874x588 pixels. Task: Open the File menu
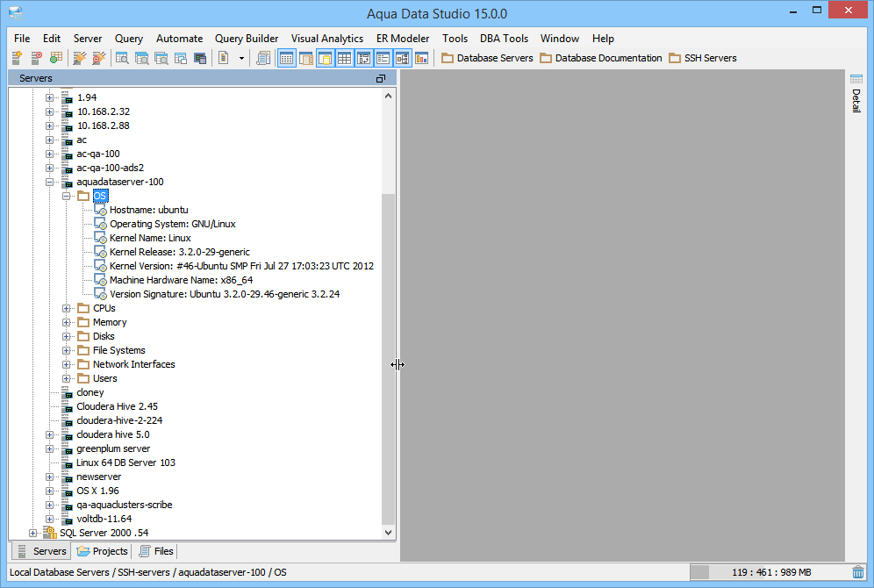(22, 39)
